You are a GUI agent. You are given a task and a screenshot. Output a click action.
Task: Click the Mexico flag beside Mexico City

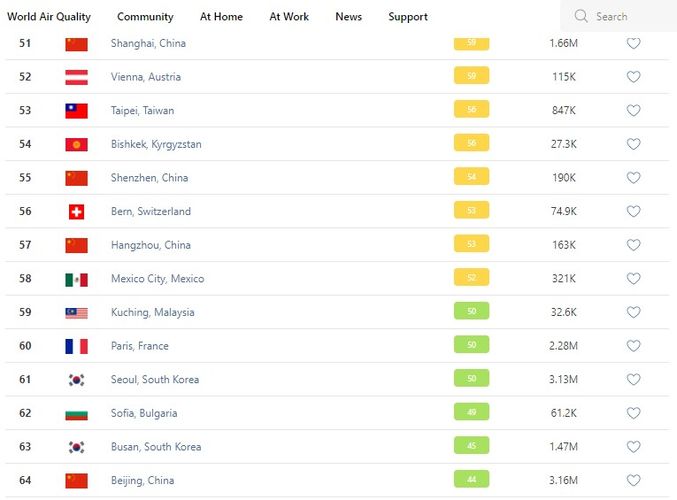tap(76, 279)
